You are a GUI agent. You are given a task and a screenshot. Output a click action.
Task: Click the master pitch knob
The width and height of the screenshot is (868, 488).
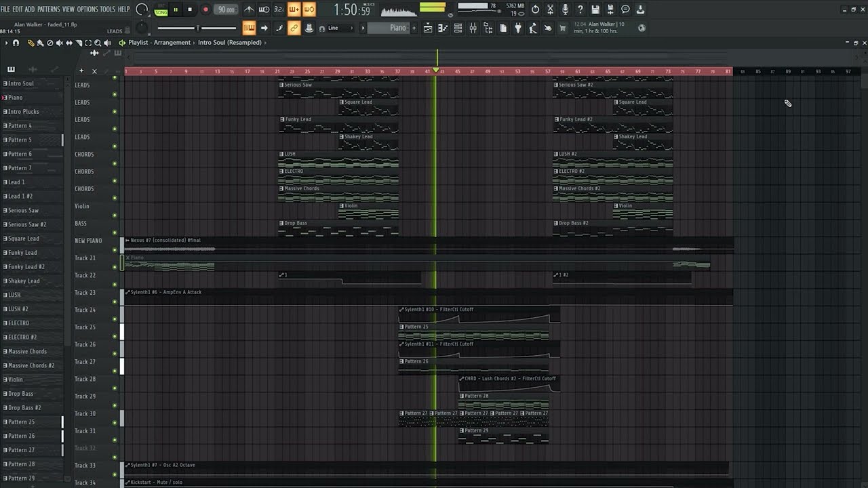[x=142, y=28]
